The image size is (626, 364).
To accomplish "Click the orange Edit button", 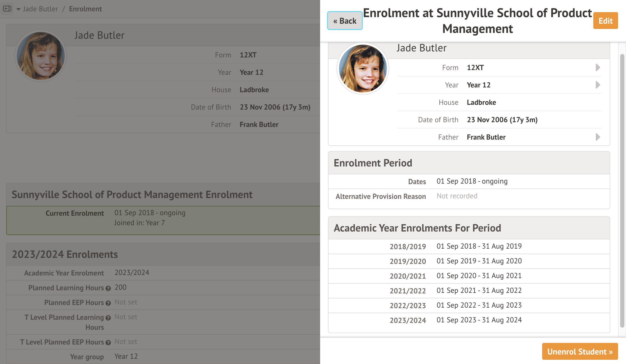I will point(605,21).
